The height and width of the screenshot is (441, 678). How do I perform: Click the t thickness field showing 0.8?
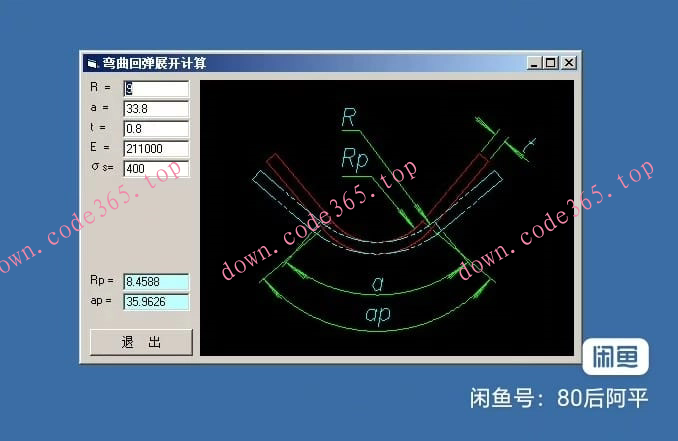click(x=156, y=128)
